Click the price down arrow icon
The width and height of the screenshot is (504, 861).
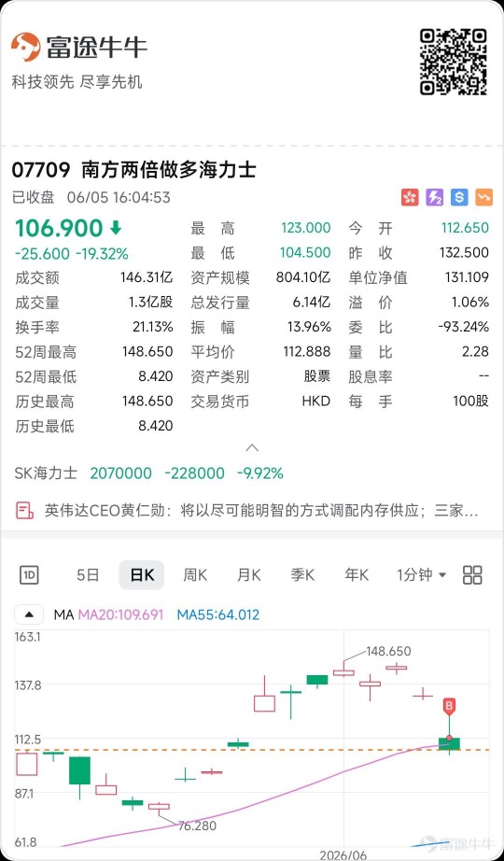pyautogui.click(x=117, y=227)
